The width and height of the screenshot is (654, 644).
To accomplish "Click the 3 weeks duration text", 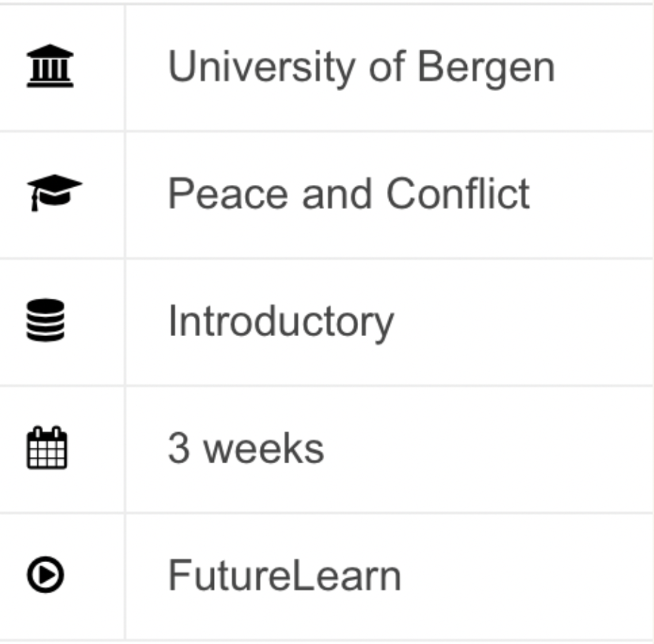I will 246,448.
